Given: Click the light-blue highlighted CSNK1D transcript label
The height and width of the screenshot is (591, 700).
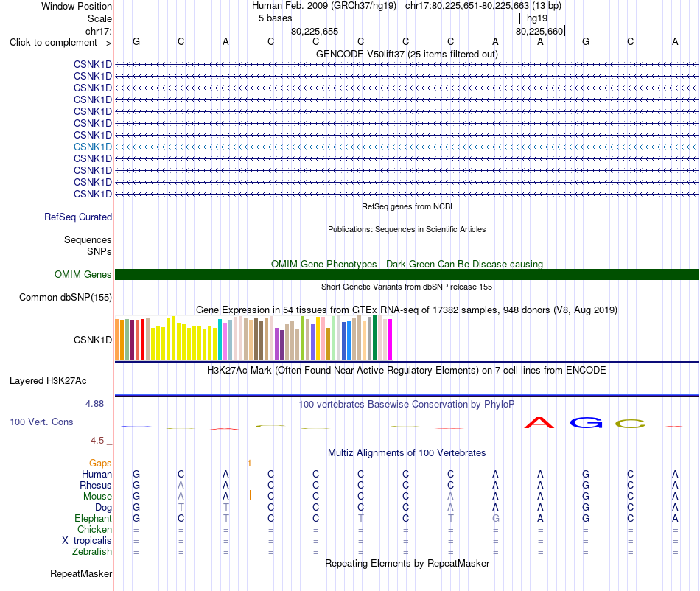Looking at the screenshot, I should [x=93, y=147].
